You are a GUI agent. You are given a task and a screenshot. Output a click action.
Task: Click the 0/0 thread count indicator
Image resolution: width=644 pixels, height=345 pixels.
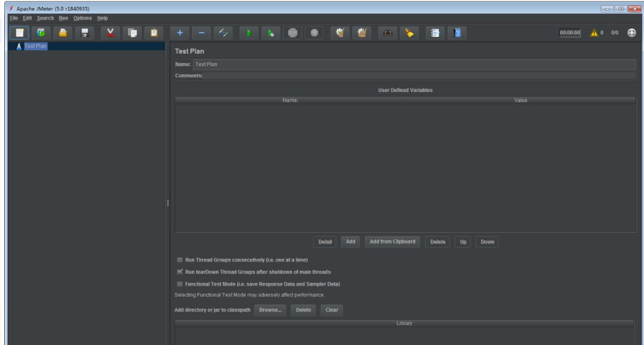pyautogui.click(x=615, y=33)
